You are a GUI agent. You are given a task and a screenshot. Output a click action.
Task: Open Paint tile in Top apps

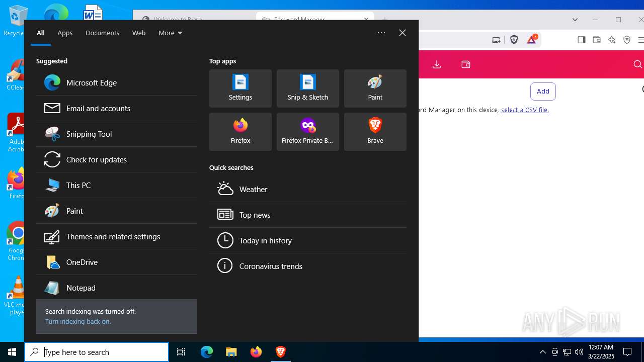[375, 88]
